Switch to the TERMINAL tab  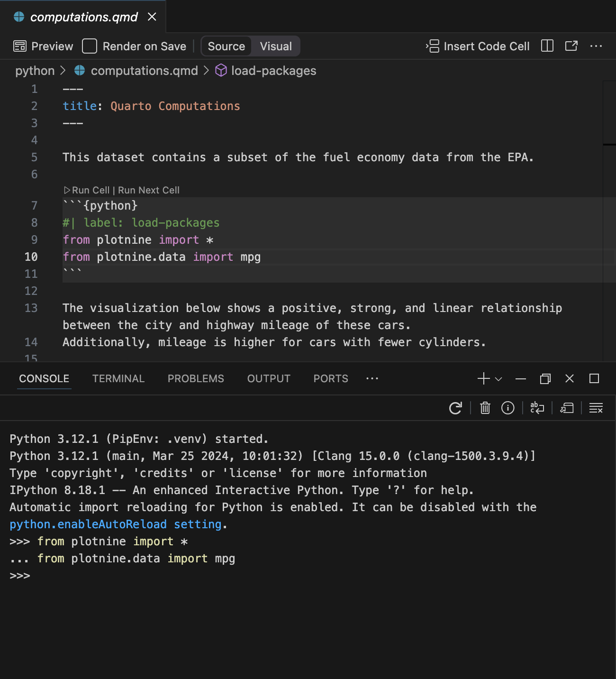click(x=118, y=378)
